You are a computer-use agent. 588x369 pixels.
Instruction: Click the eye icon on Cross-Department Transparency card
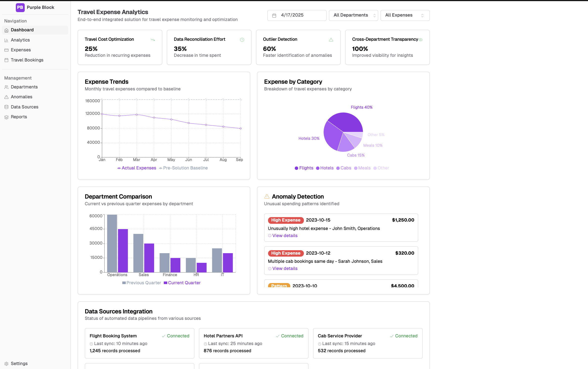coord(421,40)
